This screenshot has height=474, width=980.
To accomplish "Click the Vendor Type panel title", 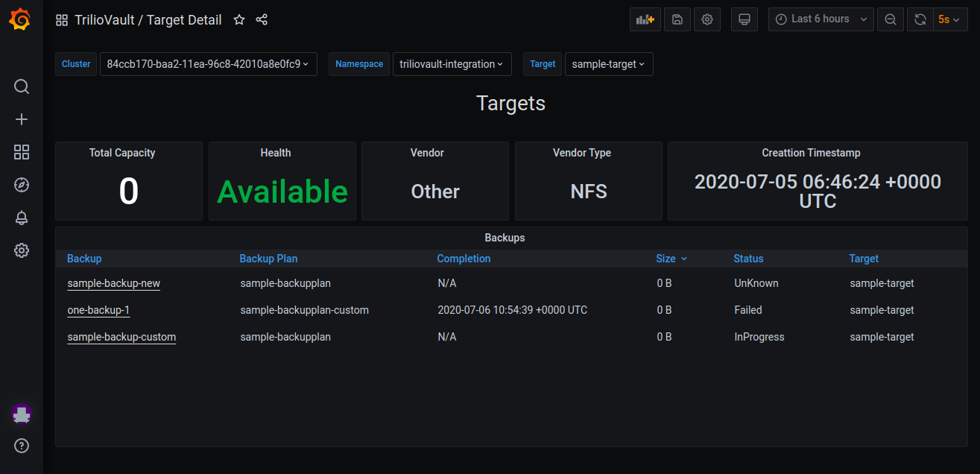I will pyautogui.click(x=582, y=153).
